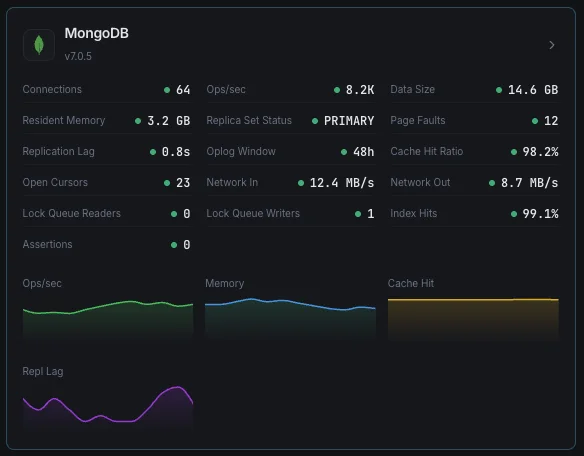Open the yellow Cache Hit chart

(x=473, y=319)
